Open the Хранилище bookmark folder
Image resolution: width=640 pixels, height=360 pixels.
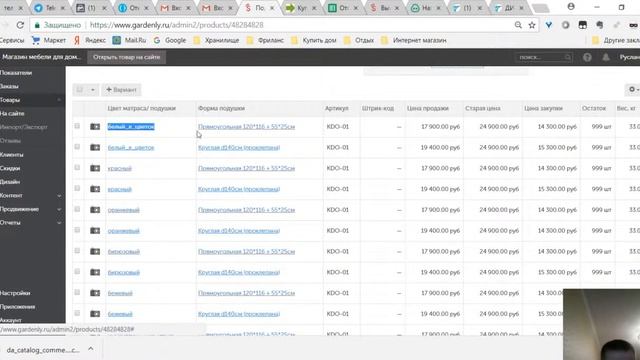(216, 40)
